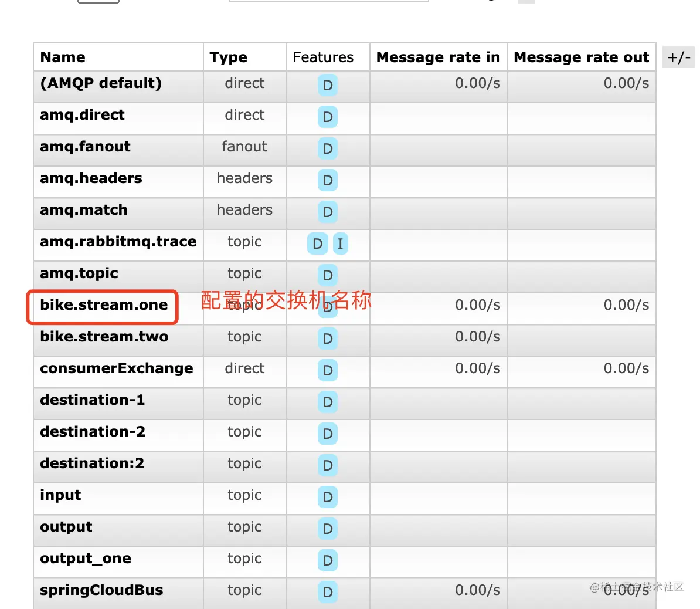Sort exchanges by Type column header
Viewport: 700px width, 609px height.
[x=228, y=57]
